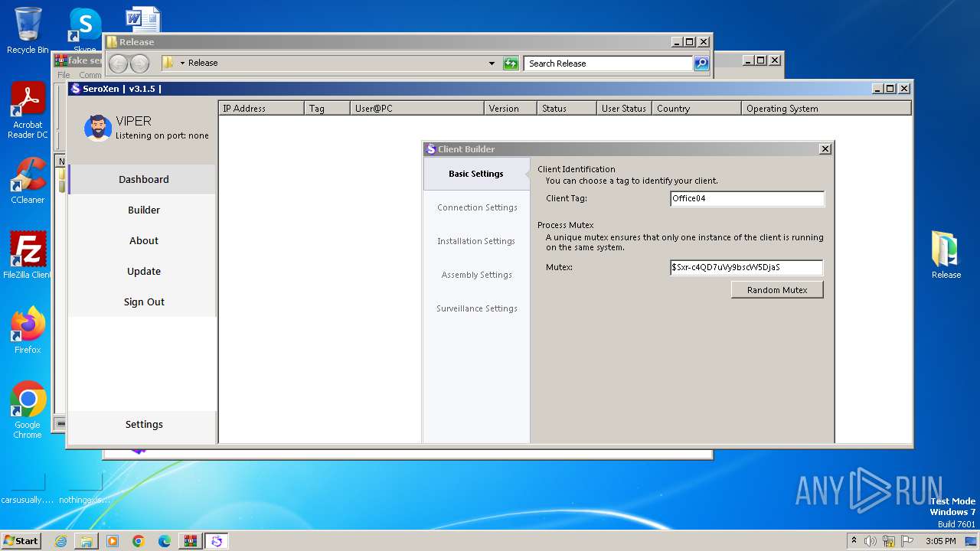980x551 pixels.
Task: Click the taskbar clock showing 3:05 PM
Action: point(940,541)
